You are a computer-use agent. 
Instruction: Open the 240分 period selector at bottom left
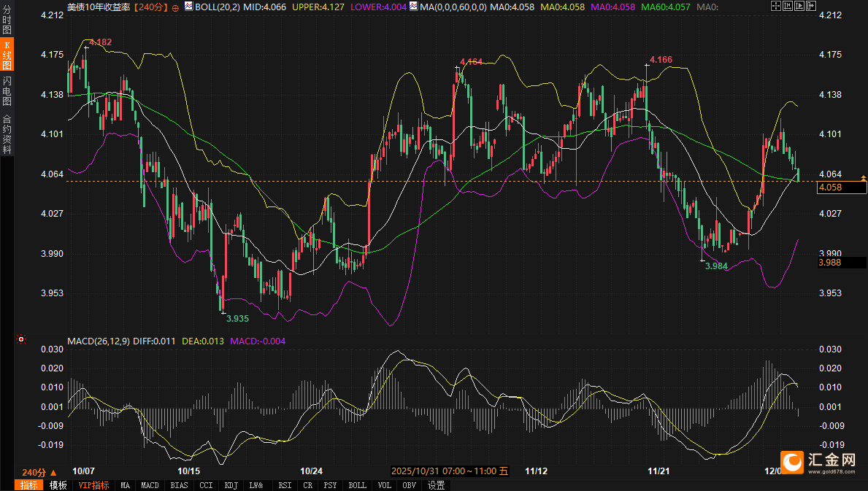coord(38,472)
